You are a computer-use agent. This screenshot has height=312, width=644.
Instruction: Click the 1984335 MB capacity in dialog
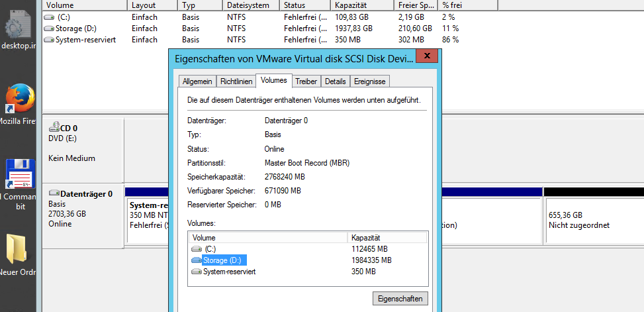pyautogui.click(x=371, y=260)
